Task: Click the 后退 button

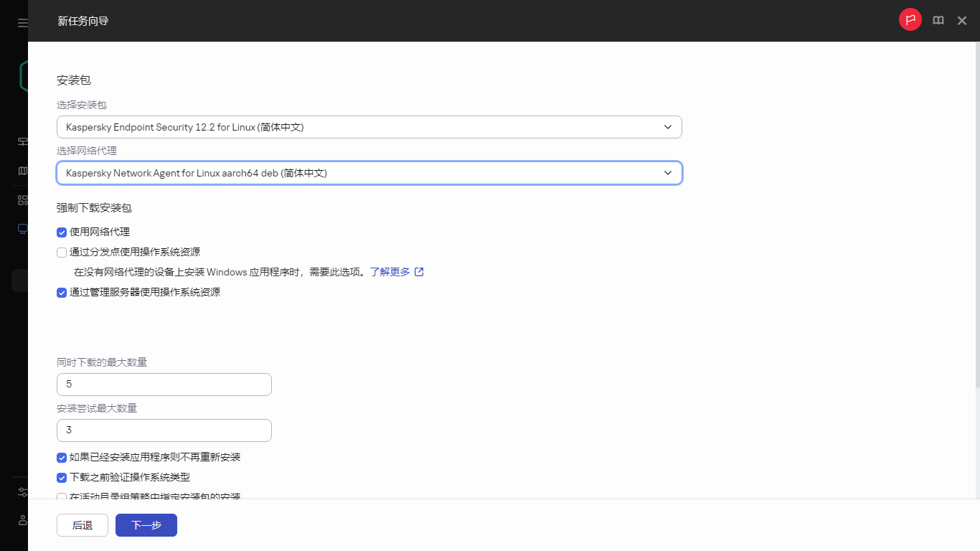Action: (x=82, y=524)
